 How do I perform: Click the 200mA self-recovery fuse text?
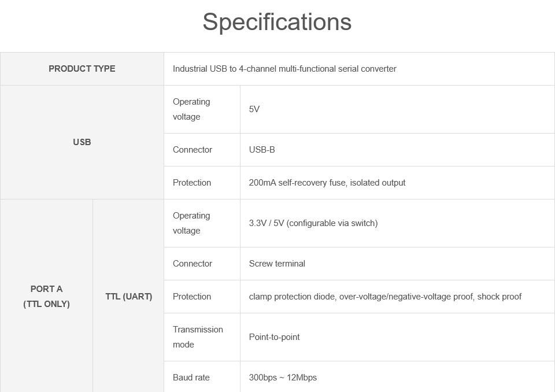(327, 183)
